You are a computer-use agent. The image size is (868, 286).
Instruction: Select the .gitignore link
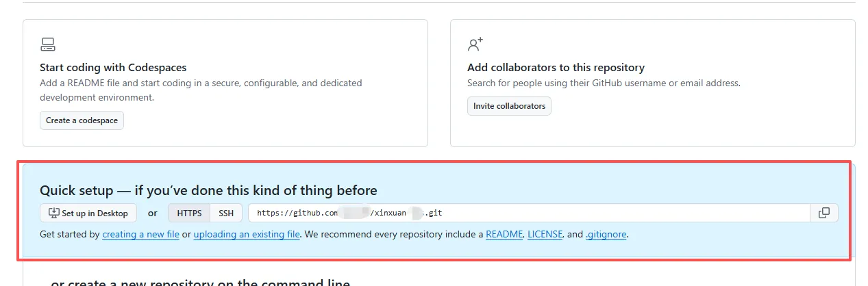[x=606, y=235]
